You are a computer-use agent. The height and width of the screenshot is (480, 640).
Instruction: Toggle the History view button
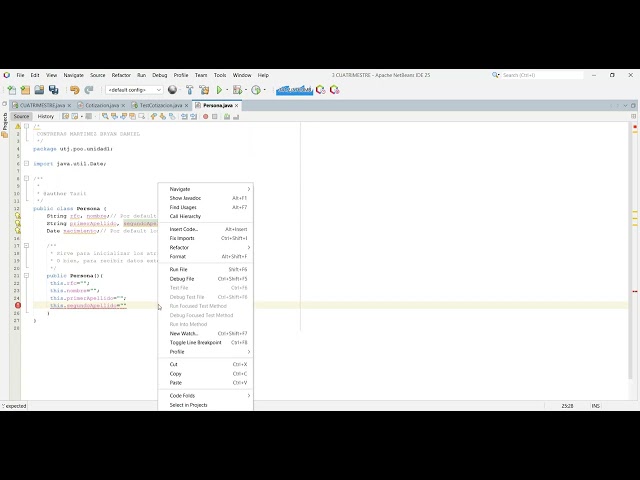click(x=46, y=116)
